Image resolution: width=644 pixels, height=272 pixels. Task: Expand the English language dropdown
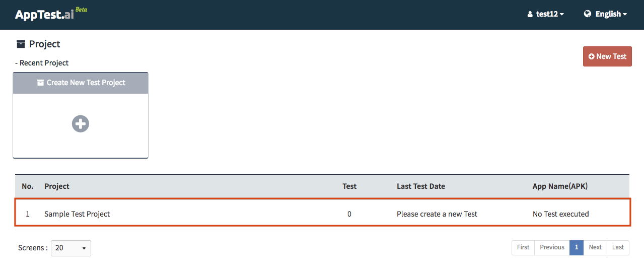click(x=606, y=14)
